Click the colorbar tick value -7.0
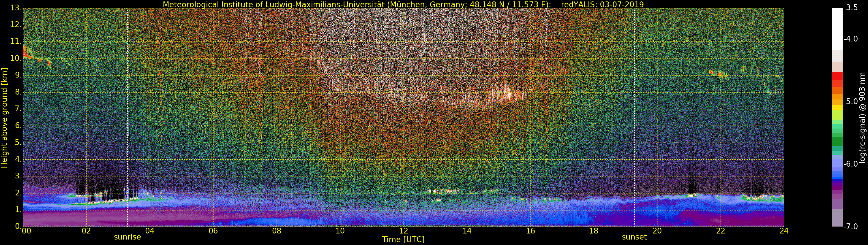 tap(850, 227)
